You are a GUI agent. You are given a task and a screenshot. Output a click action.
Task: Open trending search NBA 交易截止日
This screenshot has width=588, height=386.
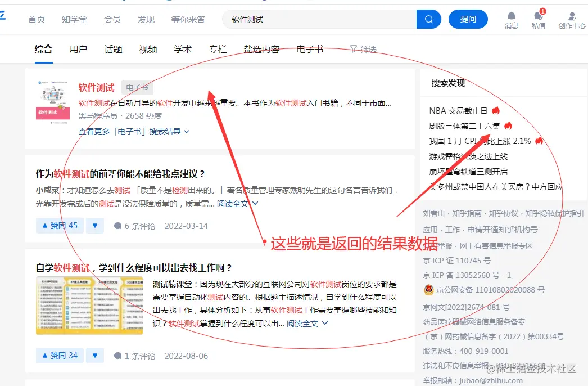pyautogui.click(x=458, y=111)
